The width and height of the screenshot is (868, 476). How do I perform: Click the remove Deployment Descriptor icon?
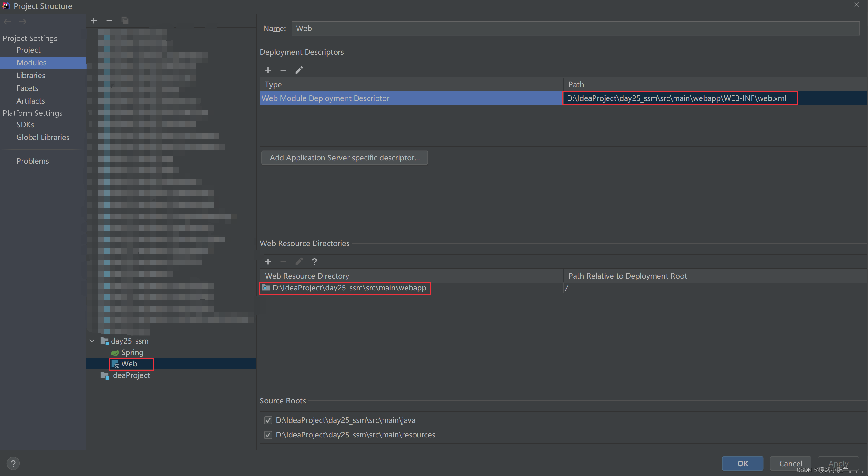283,70
